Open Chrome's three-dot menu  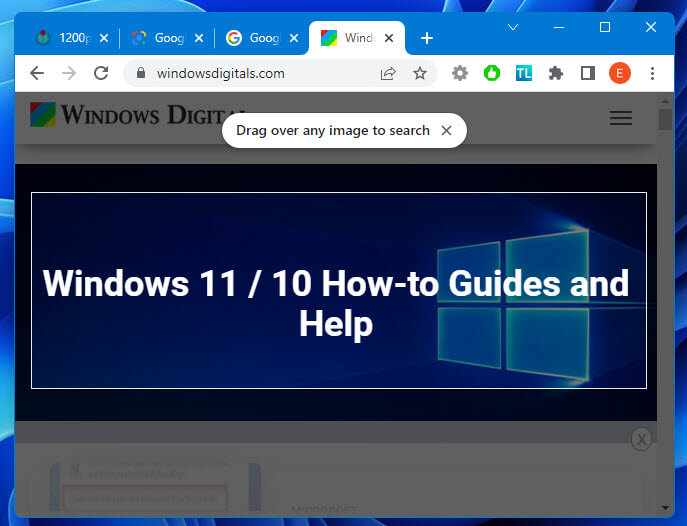pyautogui.click(x=652, y=73)
